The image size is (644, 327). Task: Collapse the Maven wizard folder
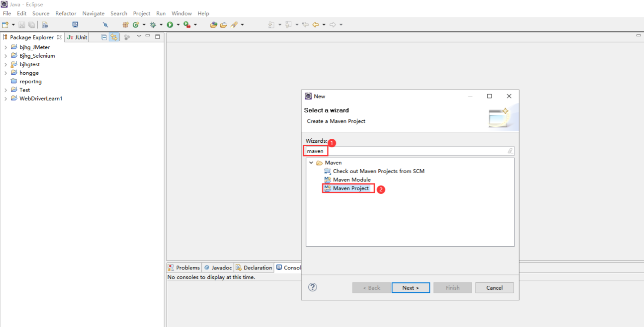coord(311,163)
